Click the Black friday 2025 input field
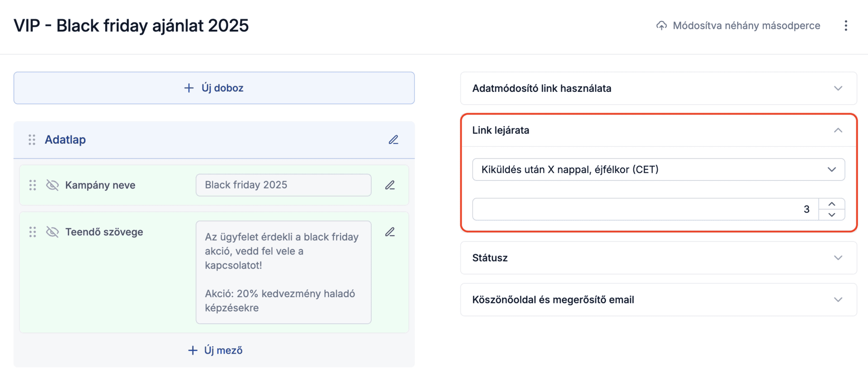This screenshot has width=868, height=378. pyautogui.click(x=283, y=185)
